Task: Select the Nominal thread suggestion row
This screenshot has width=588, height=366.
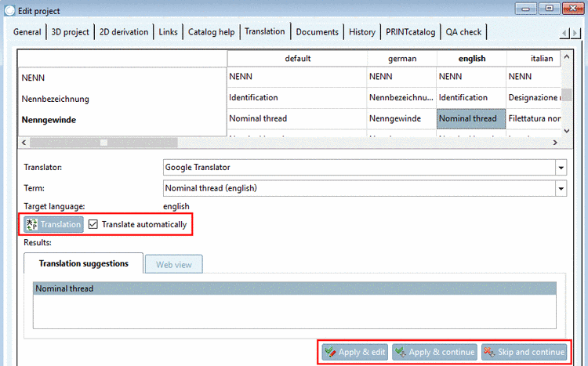Action: [x=294, y=288]
